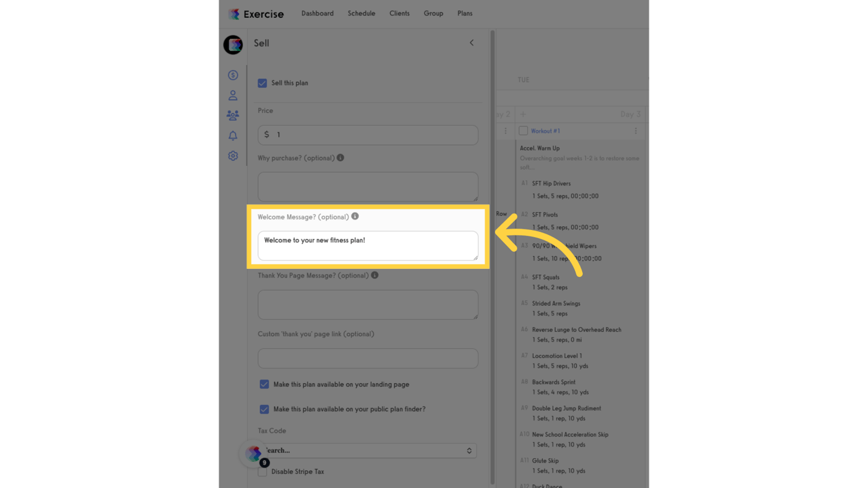Uncheck the Sell this plan checkbox
Viewport: 868px width, 488px height.
[x=262, y=83]
